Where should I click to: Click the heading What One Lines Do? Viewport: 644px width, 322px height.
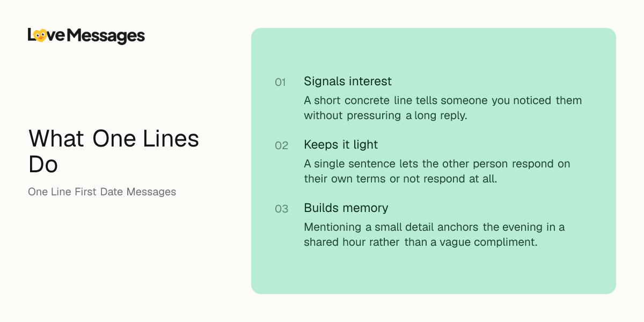click(x=114, y=151)
